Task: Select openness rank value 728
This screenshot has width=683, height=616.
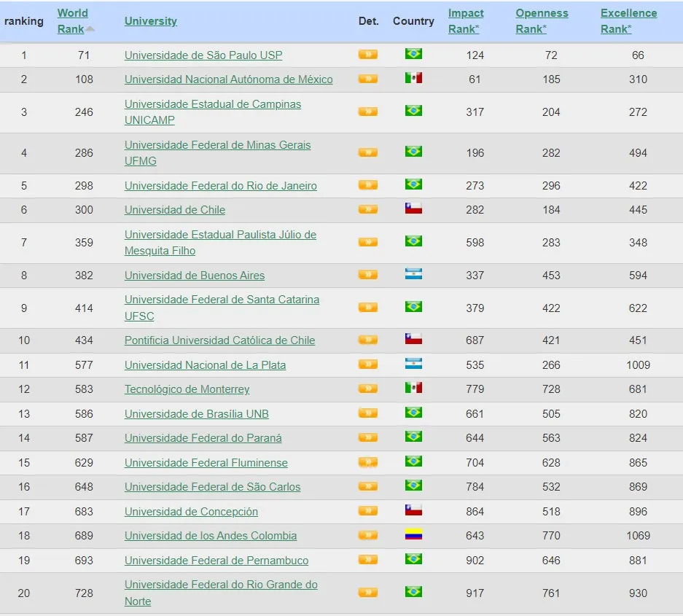Action: click(x=551, y=389)
